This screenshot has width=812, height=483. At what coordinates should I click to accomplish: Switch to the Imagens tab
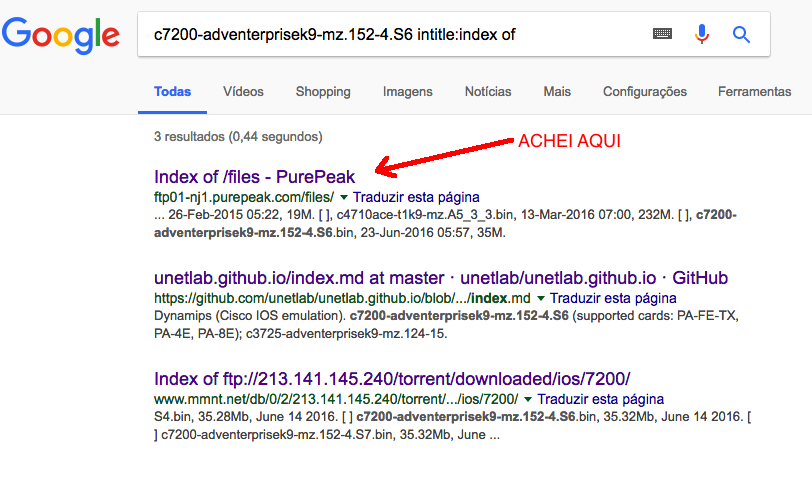pyautogui.click(x=408, y=92)
